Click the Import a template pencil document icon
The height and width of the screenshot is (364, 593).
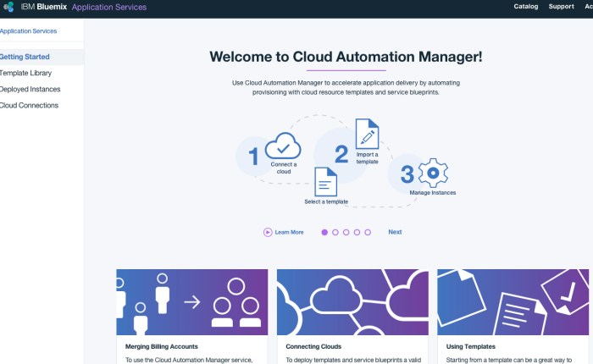tap(367, 134)
